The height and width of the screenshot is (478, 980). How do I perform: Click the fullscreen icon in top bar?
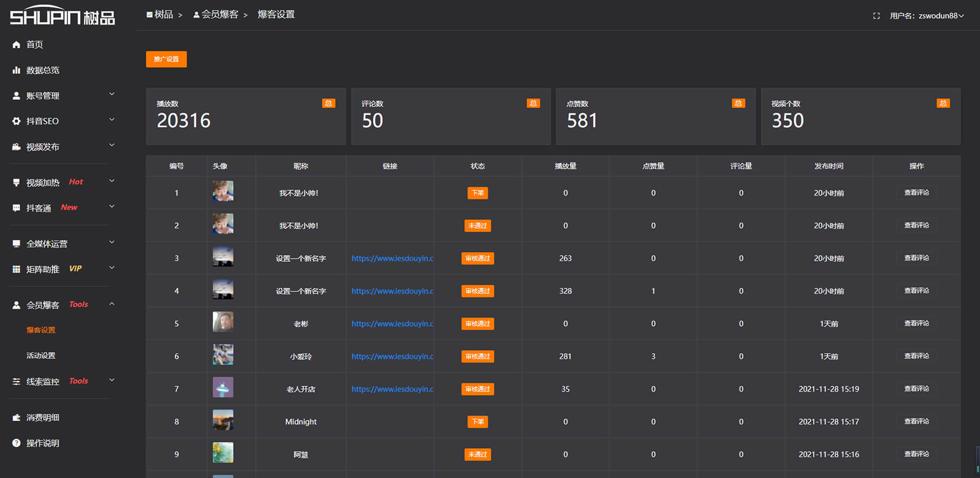tap(876, 16)
